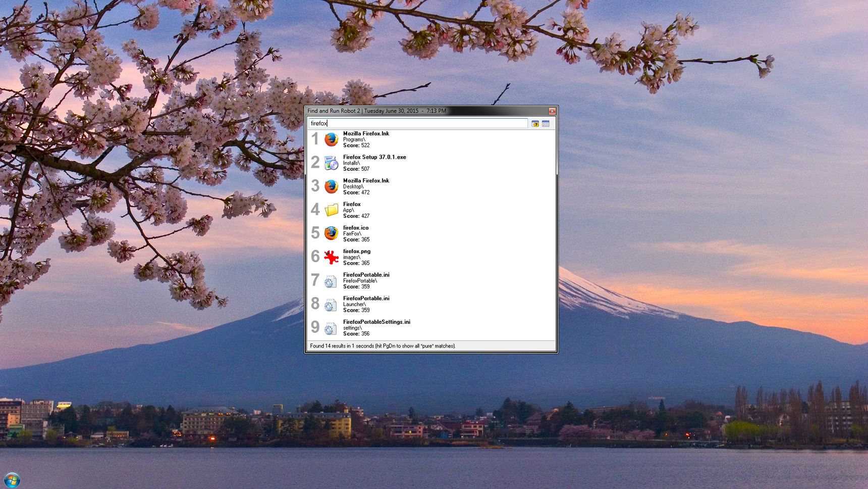Screen dimensions: 868x489
Task: Select "Mozilla Firefox.lnk" in Desktop\
Action: 366,181
